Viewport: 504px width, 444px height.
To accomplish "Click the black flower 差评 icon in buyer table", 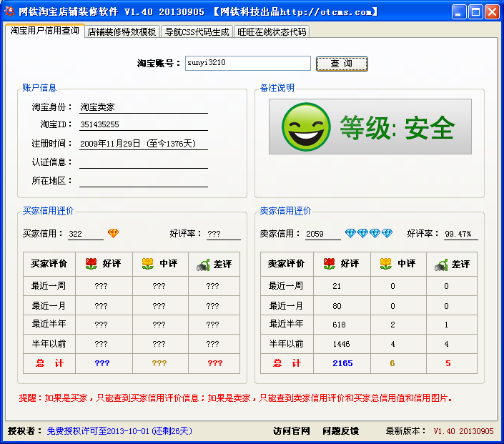I will [x=203, y=265].
